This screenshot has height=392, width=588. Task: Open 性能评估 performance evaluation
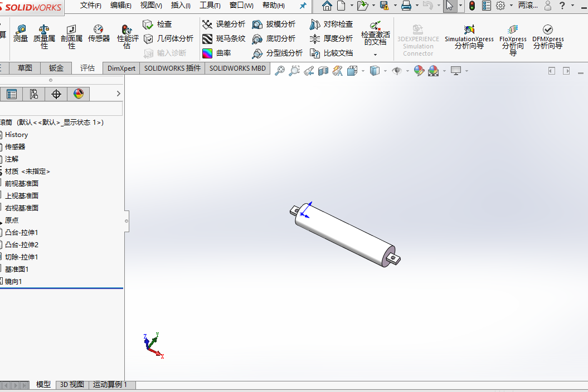click(128, 37)
